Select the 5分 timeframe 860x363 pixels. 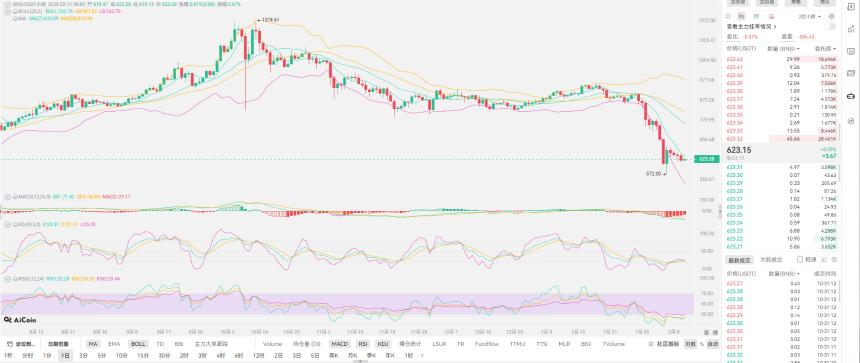pos(101,355)
